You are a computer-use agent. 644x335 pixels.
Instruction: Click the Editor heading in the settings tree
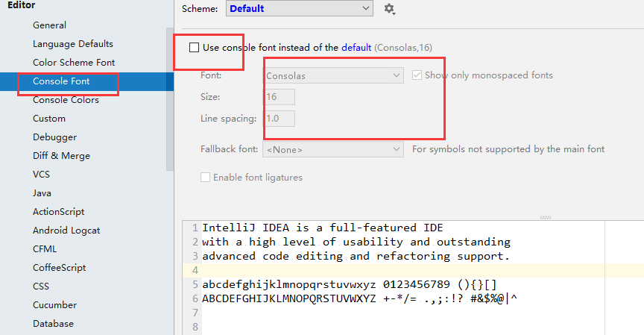pyautogui.click(x=21, y=5)
